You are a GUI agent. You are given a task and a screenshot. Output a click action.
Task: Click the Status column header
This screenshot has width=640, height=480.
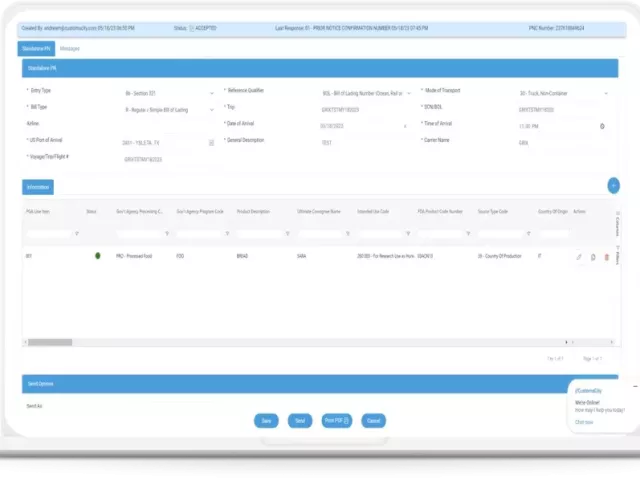91,211
